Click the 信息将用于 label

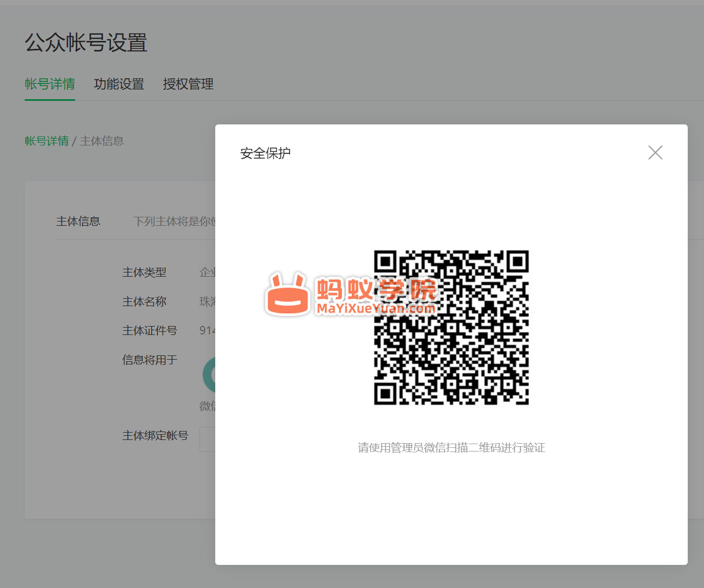coord(150,360)
